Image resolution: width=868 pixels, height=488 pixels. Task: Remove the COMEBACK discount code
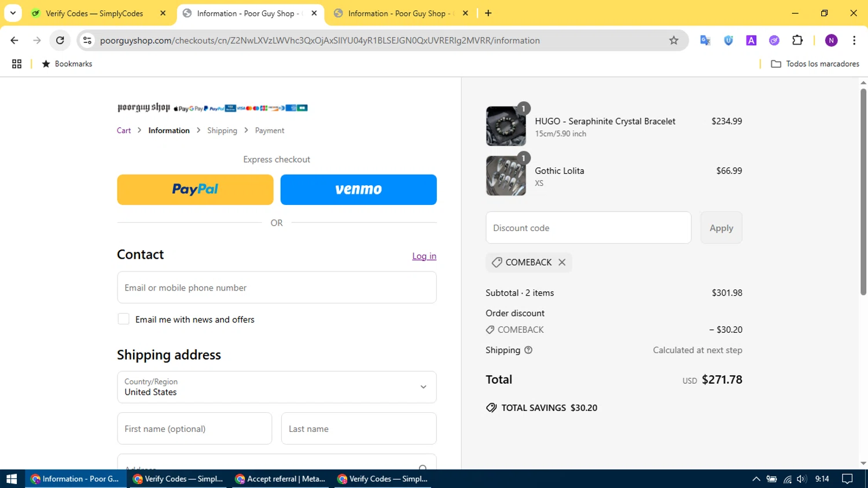tap(562, 262)
